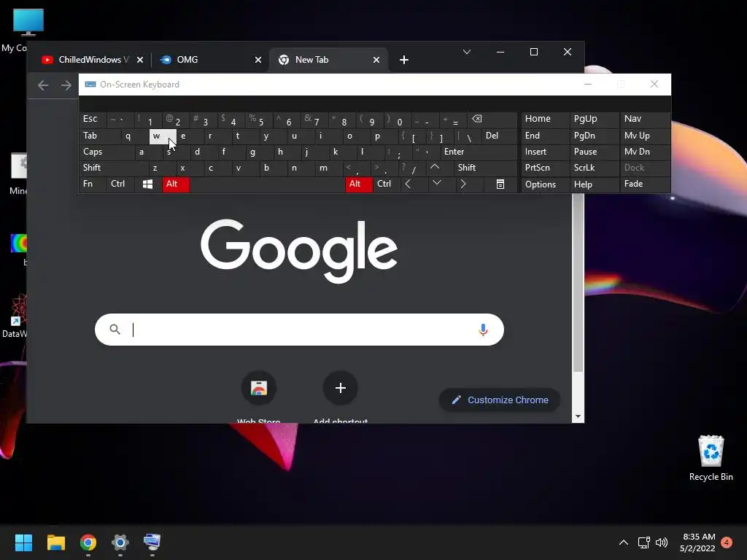Toggle the right Shift key
Viewport: 747px width, 560px height.
pyautogui.click(x=485, y=168)
